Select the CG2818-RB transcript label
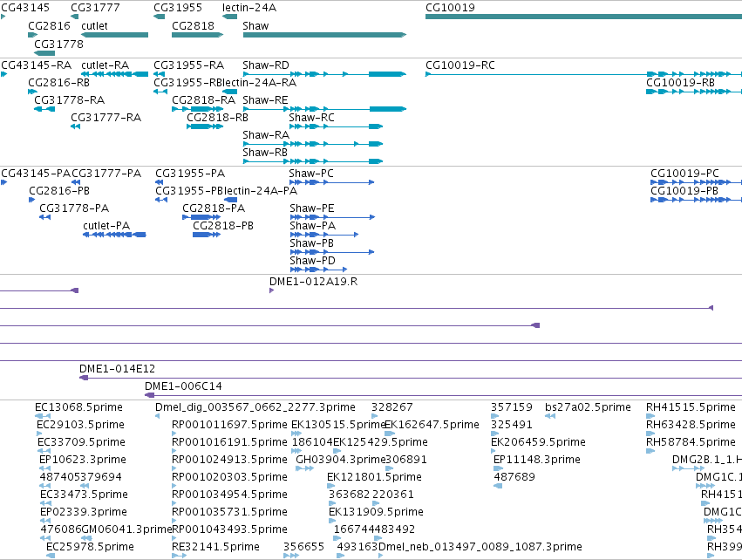The width and height of the screenshot is (742, 560). click(x=218, y=118)
